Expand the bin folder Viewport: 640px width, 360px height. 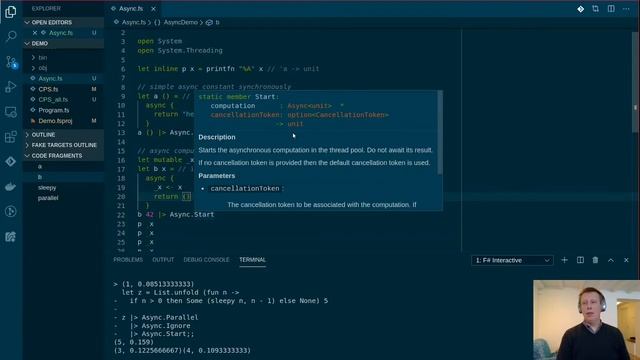tap(64, 58)
